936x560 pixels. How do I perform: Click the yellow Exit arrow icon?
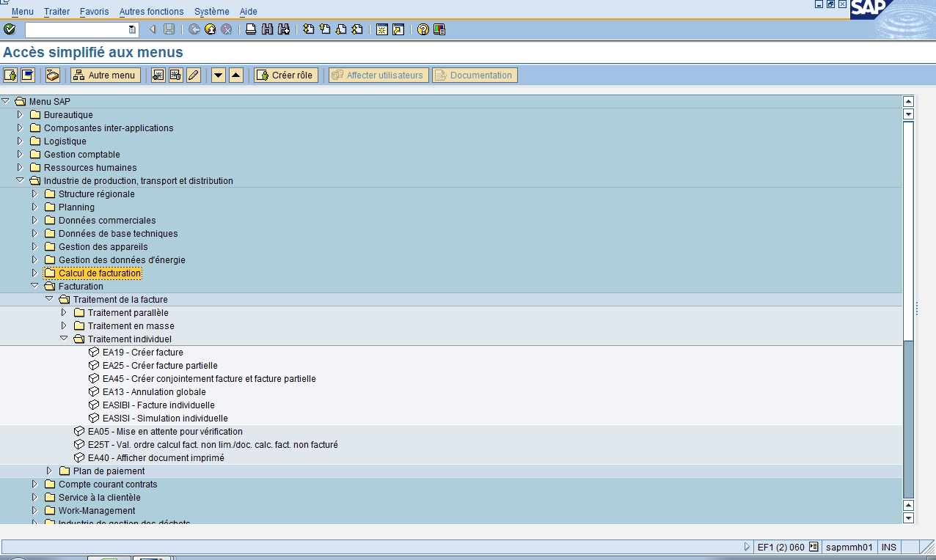211,29
